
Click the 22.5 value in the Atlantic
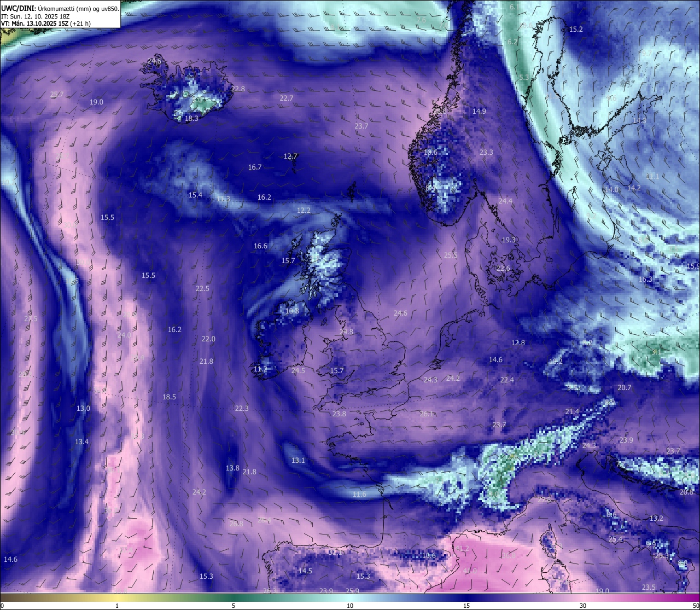tap(202, 288)
